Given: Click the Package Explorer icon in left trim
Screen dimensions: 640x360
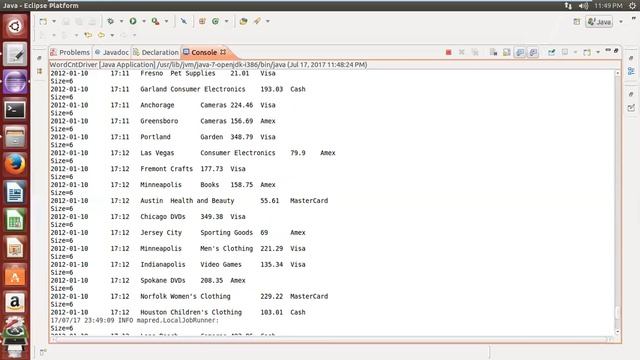Looking at the screenshot, I should [40, 71].
